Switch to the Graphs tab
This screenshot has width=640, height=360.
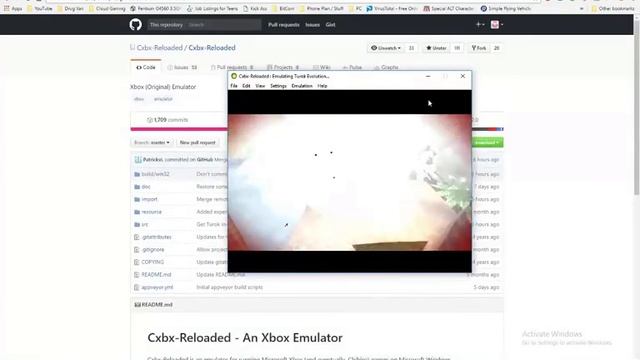[x=386, y=67]
